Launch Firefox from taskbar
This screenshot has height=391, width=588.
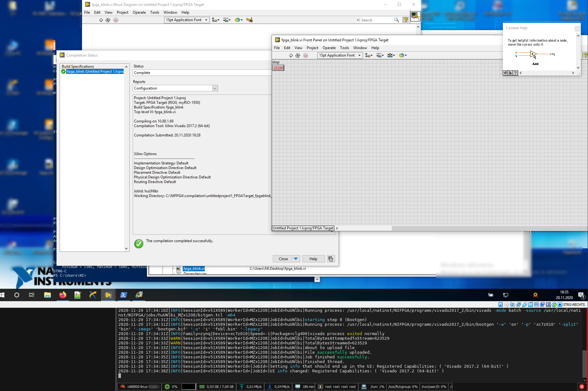(63, 295)
